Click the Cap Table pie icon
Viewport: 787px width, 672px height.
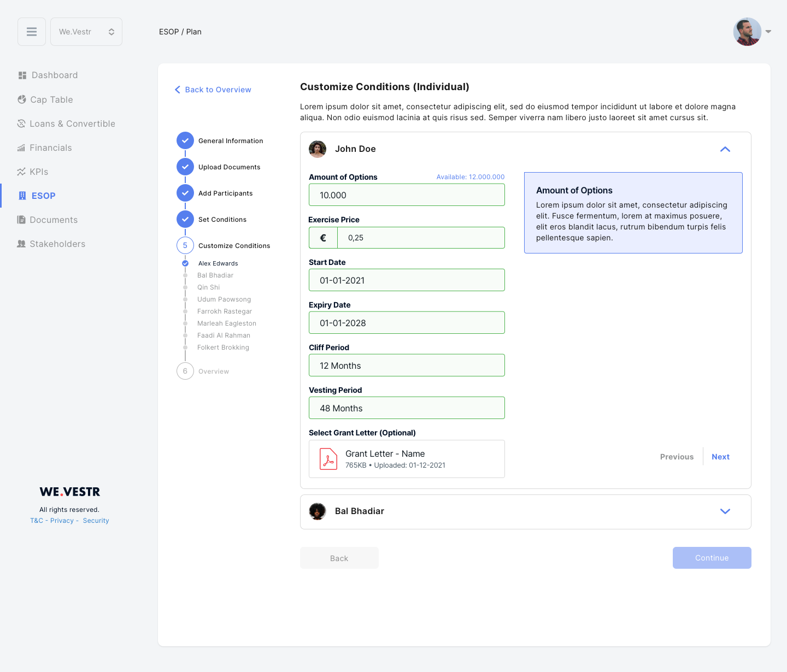coord(22,99)
